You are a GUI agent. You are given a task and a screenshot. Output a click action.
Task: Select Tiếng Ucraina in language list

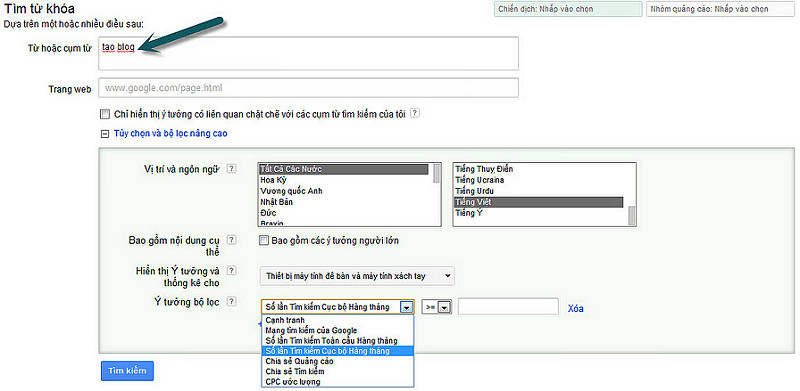tap(538, 180)
